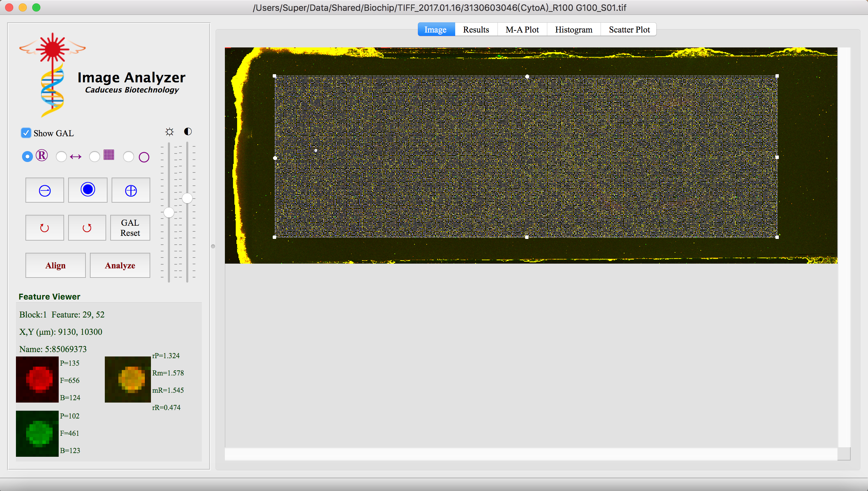Select the purple grid mode radio button
The height and width of the screenshot is (491, 868).
coord(95,157)
